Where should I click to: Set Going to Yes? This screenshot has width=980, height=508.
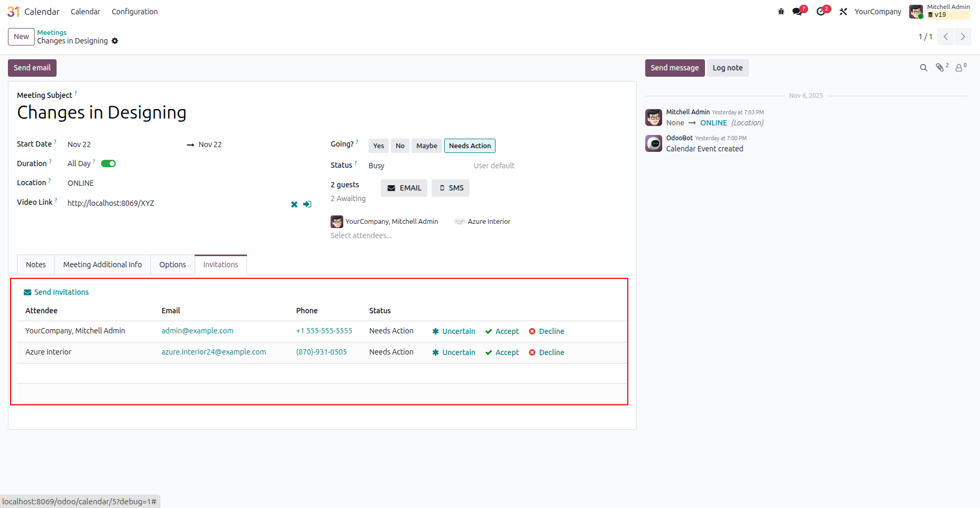point(379,146)
